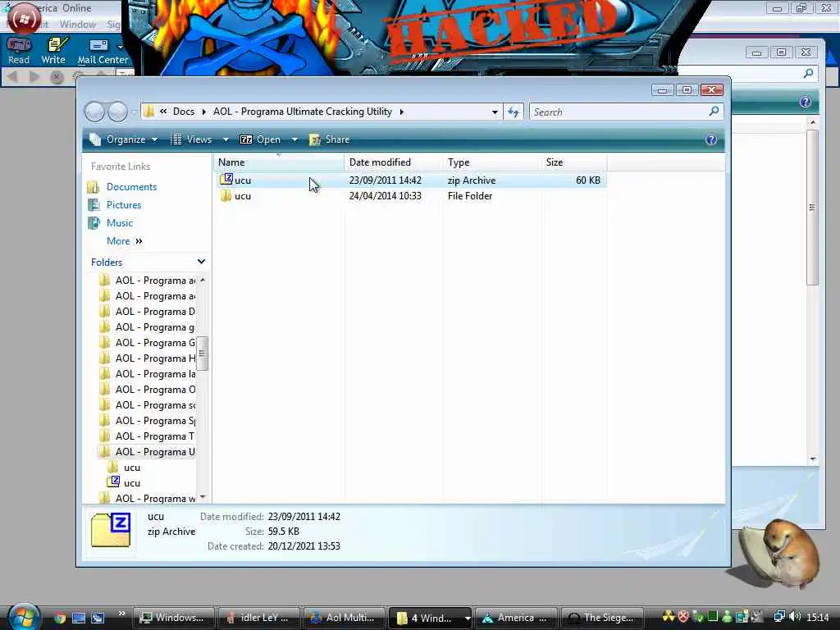
Task: Expand the Open button dropdown arrow
Action: point(294,139)
